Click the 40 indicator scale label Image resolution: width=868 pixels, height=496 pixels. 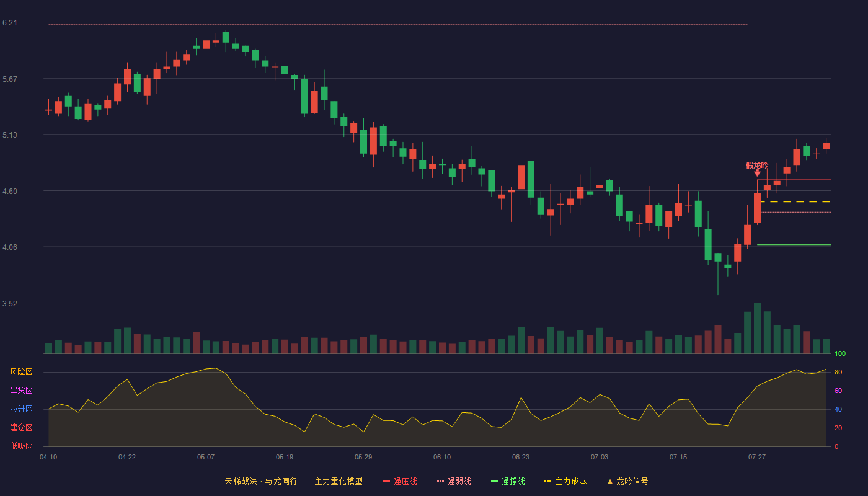pyautogui.click(x=838, y=410)
